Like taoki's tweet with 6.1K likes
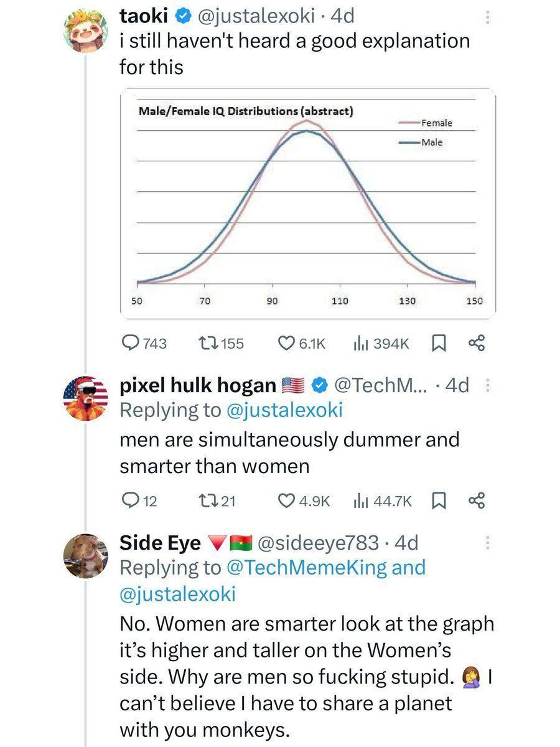The height and width of the screenshot is (747, 560). coord(301,343)
